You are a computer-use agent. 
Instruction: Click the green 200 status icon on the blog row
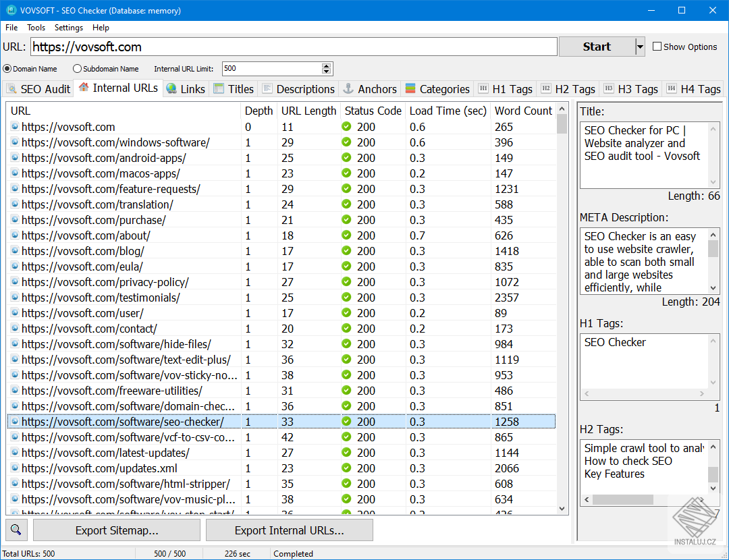click(x=346, y=250)
